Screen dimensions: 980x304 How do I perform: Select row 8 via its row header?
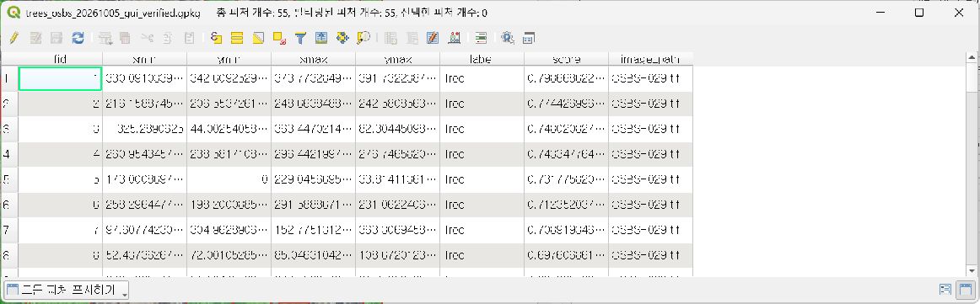click(9, 254)
